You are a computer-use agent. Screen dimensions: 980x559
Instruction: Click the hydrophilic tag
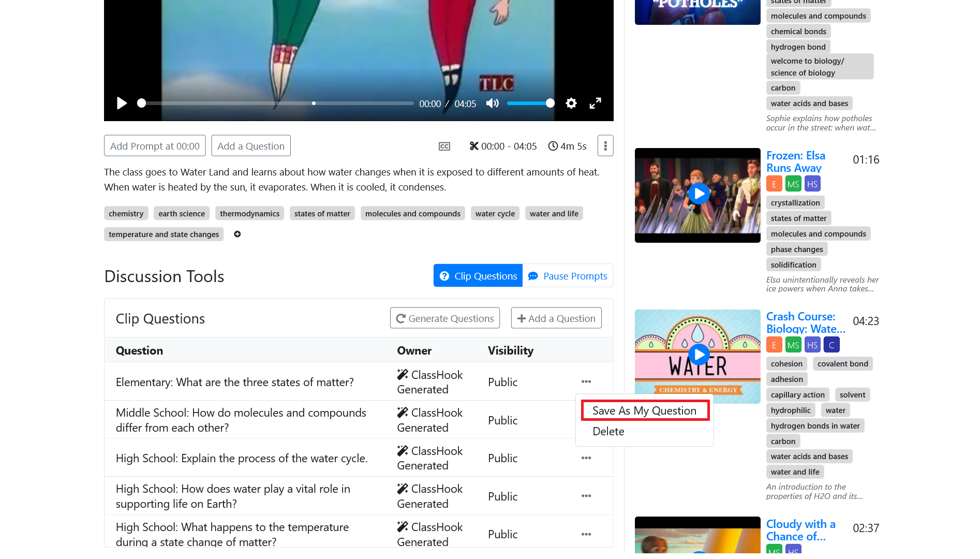791,410
